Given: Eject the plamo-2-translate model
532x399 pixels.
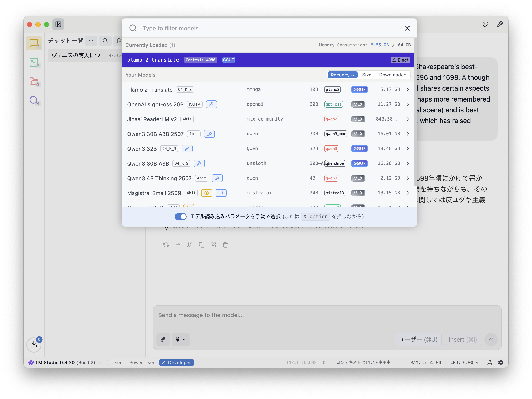Looking at the screenshot, I should pyautogui.click(x=400, y=60).
